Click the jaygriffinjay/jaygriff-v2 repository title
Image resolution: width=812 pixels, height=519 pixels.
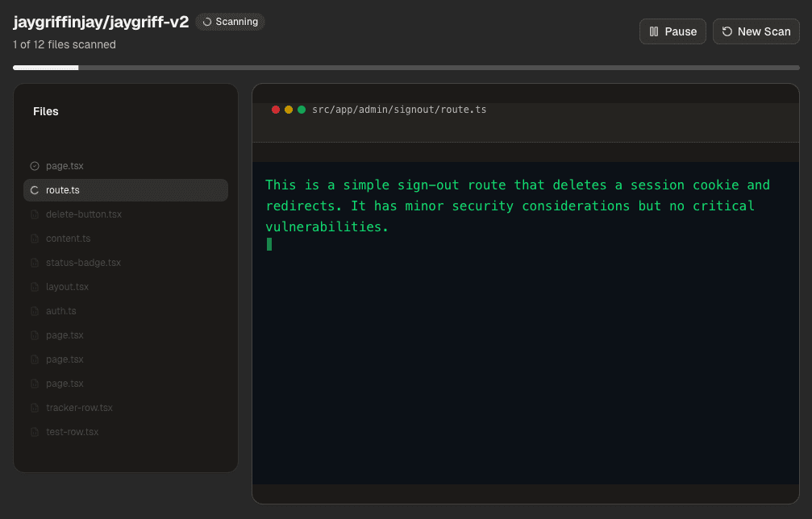101,22
